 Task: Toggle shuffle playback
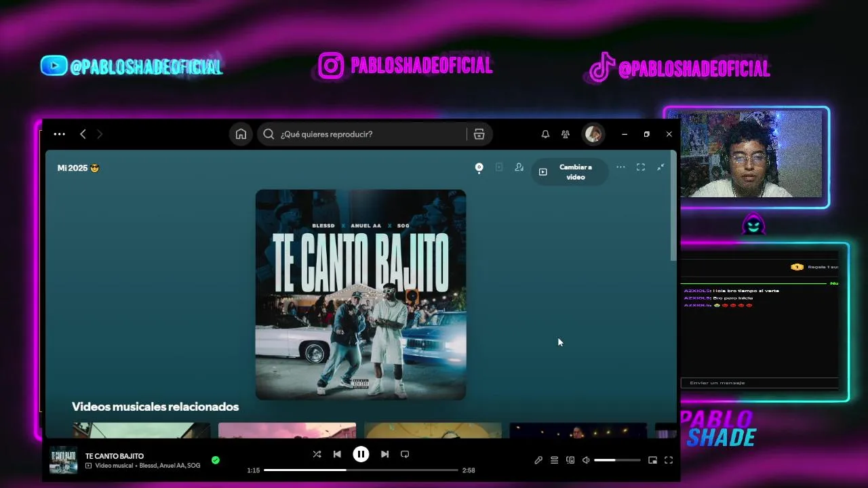317,454
